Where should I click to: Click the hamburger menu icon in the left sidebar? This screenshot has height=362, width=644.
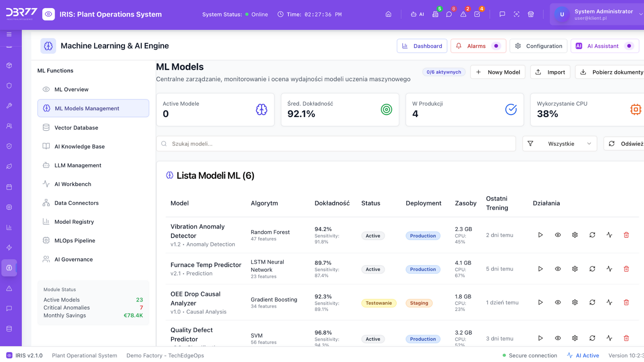(x=9, y=35)
